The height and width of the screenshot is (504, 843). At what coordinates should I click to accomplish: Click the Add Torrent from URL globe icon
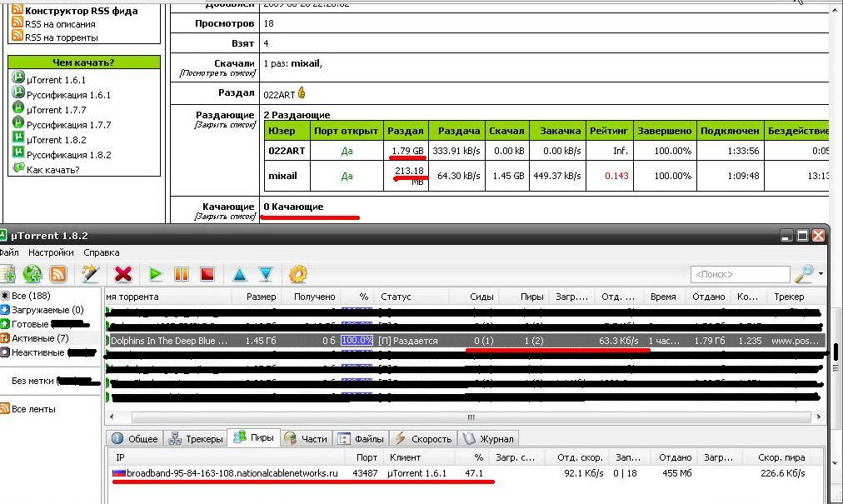(x=32, y=274)
